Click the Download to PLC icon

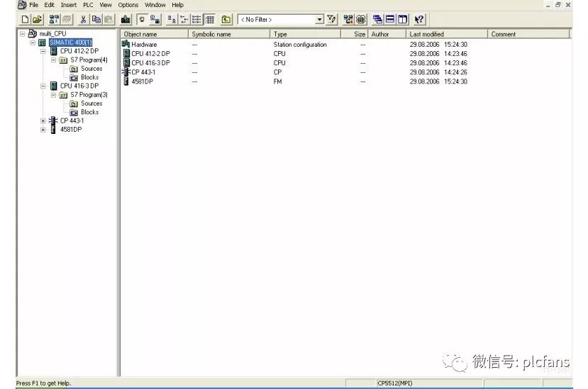126,20
